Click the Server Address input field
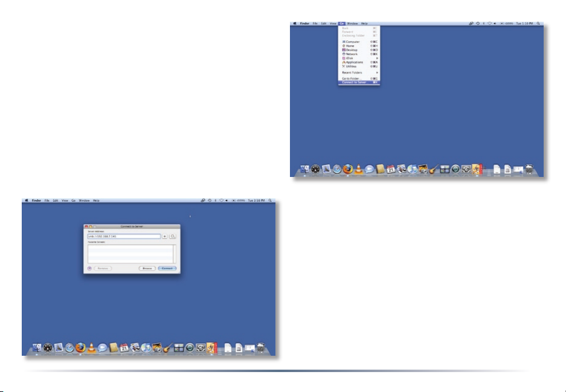Screen dimensions: 566x392 124,237
